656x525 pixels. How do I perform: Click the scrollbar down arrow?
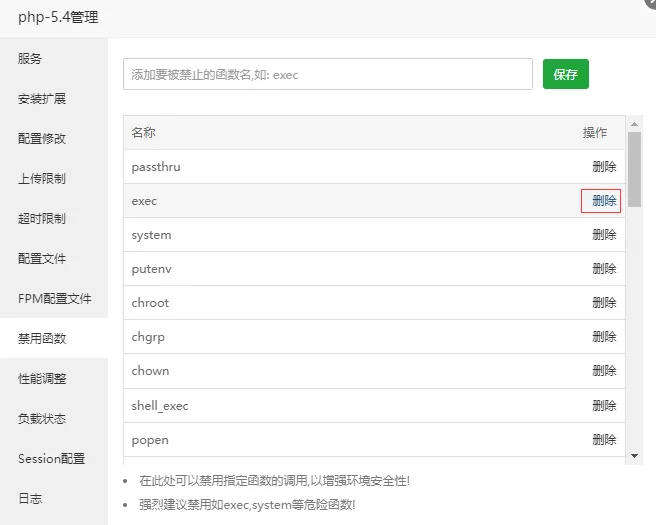click(x=634, y=456)
